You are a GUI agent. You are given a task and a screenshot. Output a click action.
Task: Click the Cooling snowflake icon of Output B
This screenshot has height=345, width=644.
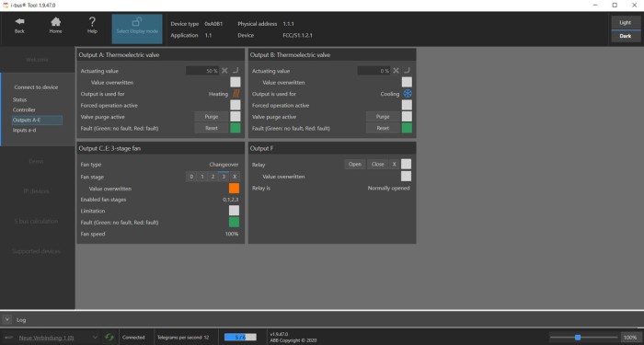point(408,94)
